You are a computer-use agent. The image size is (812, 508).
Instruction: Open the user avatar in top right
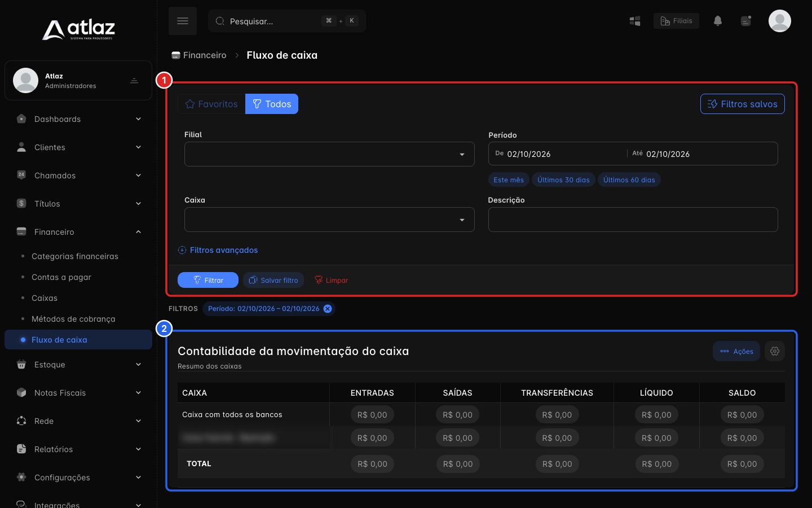[x=780, y=21]
